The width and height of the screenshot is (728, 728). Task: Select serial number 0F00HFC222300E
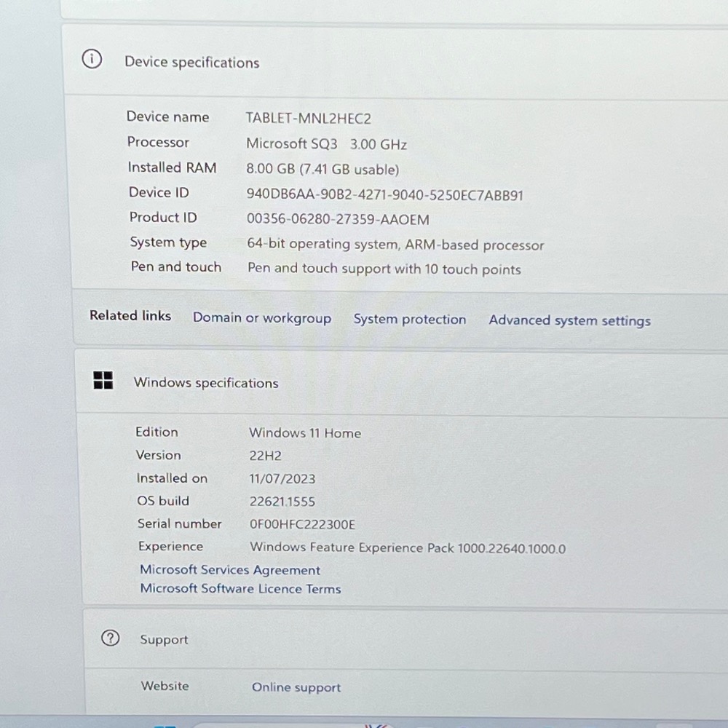coord(302,524)
